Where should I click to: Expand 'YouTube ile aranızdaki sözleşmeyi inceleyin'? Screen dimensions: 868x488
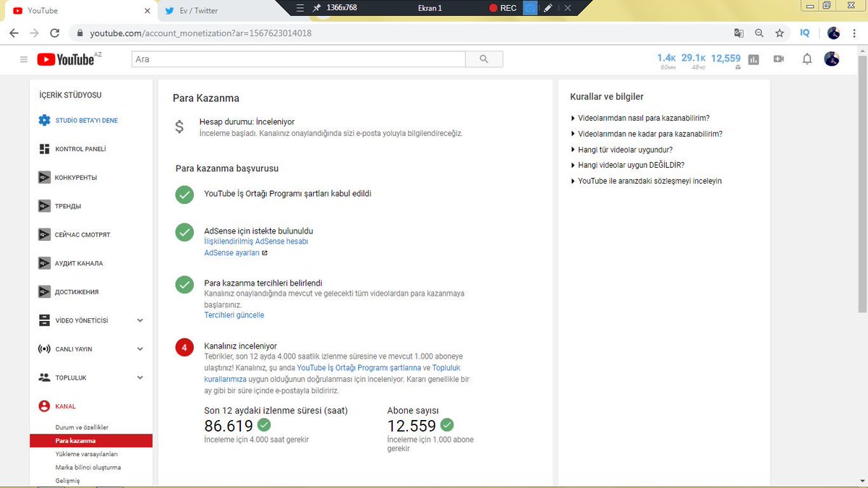click(646, 181)
